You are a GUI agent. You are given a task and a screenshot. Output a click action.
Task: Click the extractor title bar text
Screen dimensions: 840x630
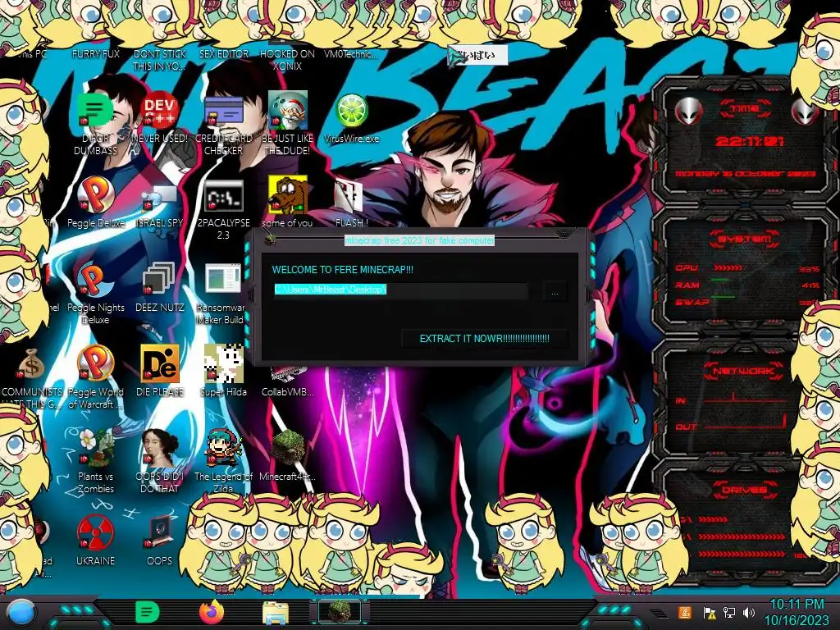click(419, 240)
